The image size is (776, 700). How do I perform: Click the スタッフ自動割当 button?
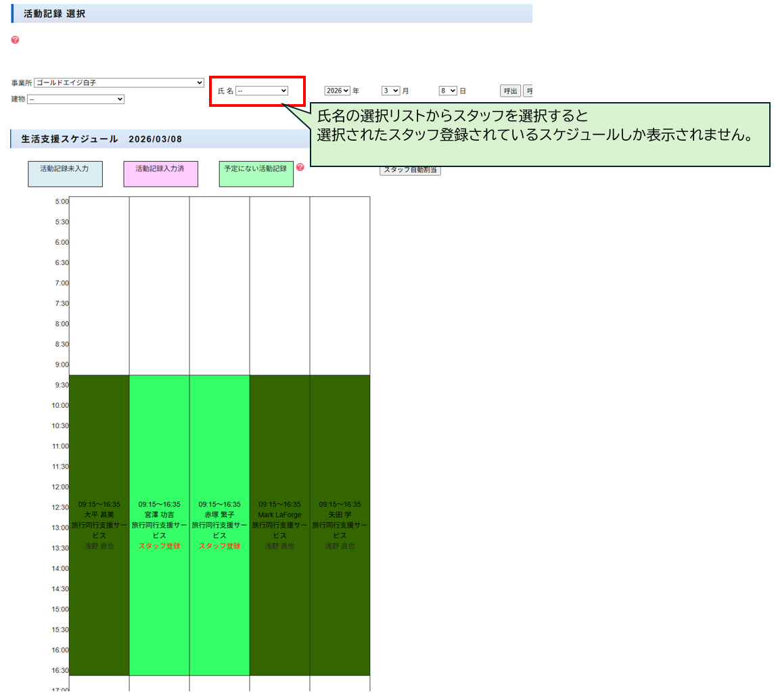tap(410, 170)
